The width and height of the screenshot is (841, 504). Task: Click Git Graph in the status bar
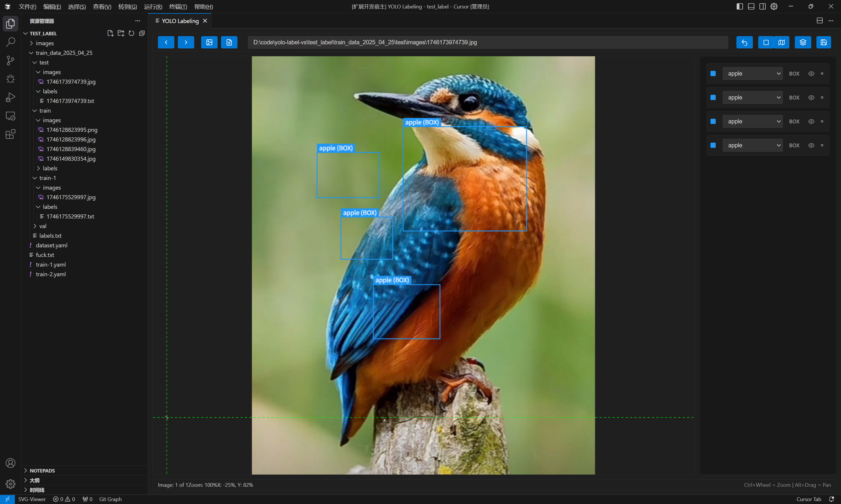(x=110, y=499)
